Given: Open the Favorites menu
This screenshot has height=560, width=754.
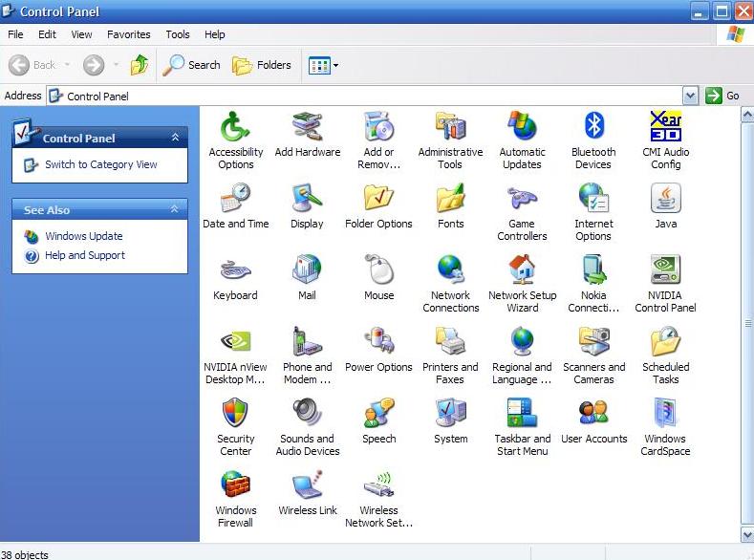Looking at the screenshot, I should point(128,34).
